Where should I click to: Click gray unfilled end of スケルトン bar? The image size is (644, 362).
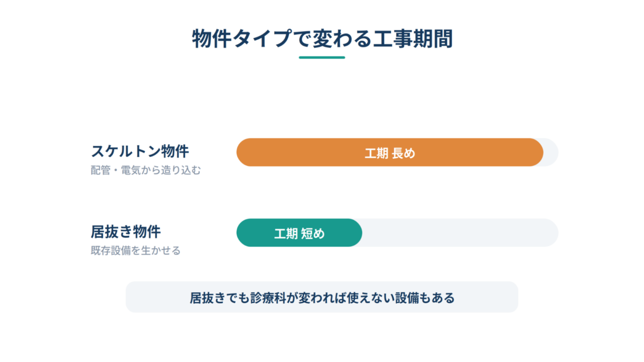tap(551, 152)
